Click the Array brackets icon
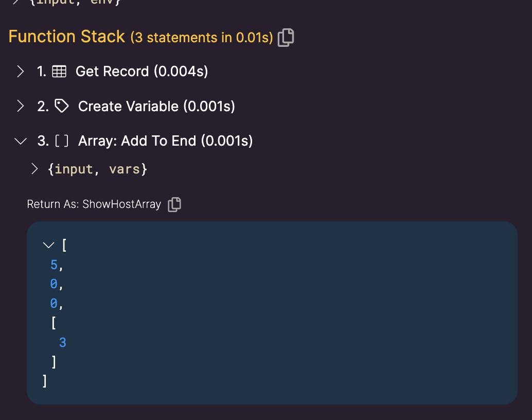This screenshot has height=420, width=532. pyautogui.click(x=62, y=141)
